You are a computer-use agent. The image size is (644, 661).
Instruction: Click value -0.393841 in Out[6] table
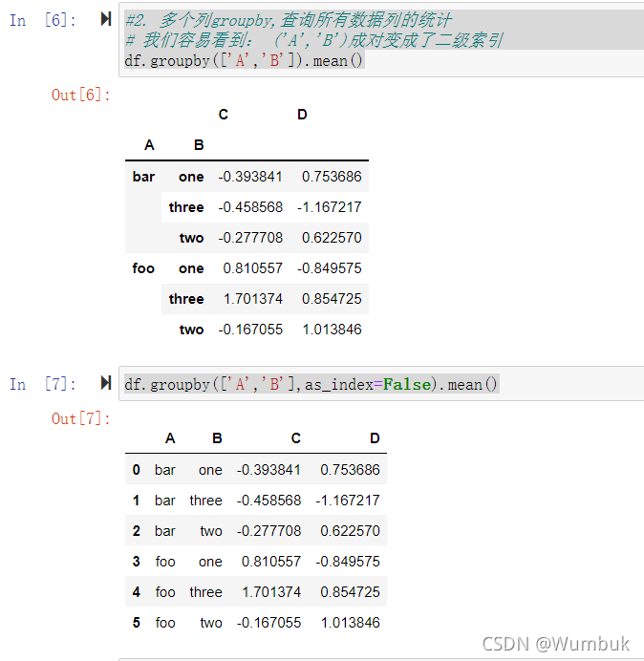click(x=250, y=176)
